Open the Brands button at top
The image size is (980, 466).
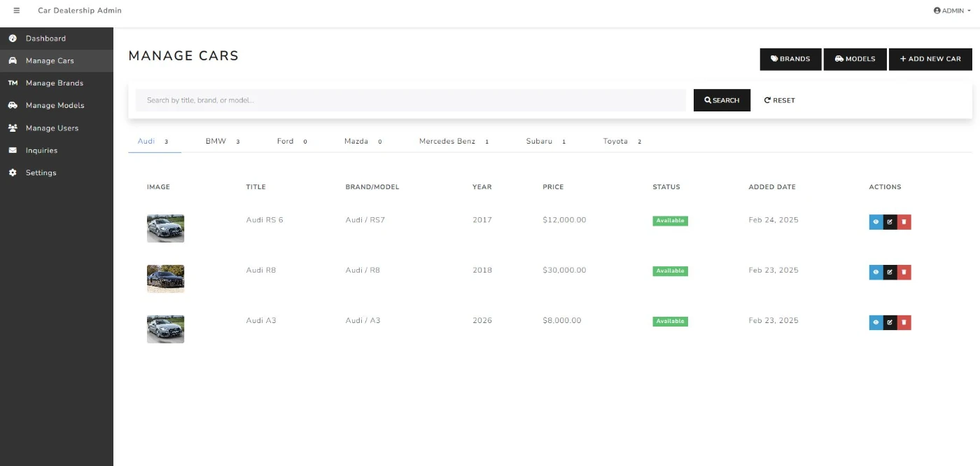click(790, 59)
